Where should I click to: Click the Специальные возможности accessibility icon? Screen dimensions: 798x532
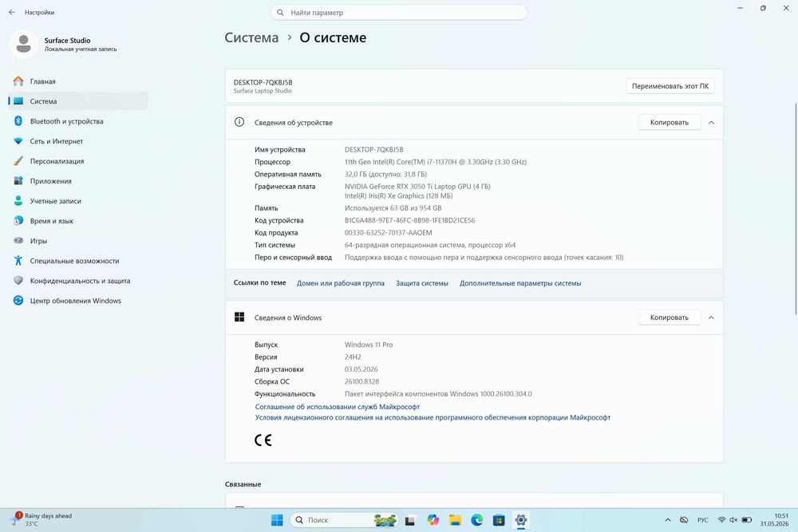(x=18, y=260)
